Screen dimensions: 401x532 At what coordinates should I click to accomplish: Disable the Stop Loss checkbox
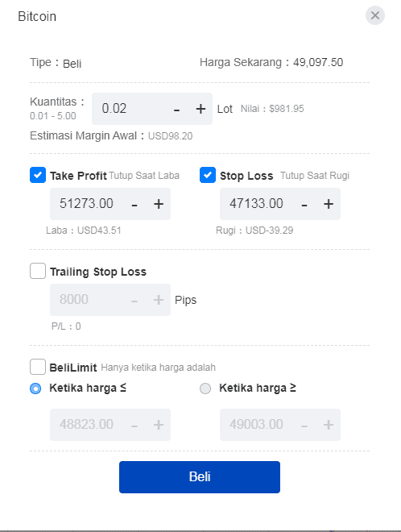pos(208,175)
